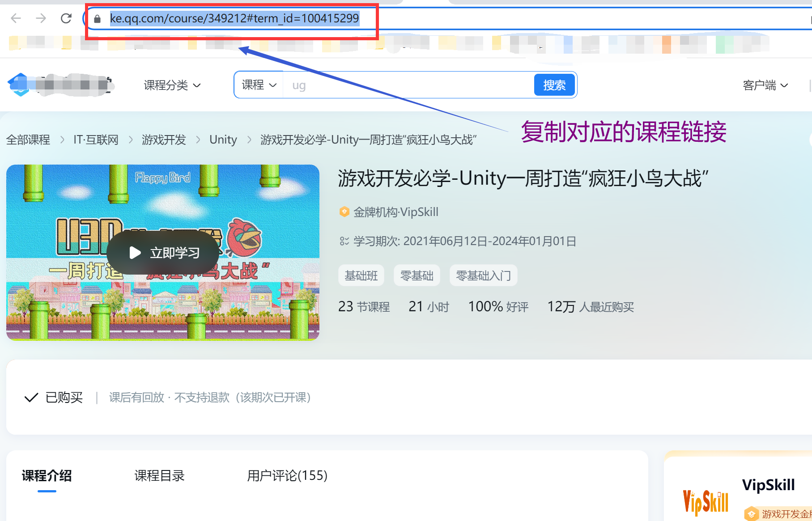Click 12万 人最近购买 stat
This screenshot has height=521, width=812.
(x=591, y=307)
